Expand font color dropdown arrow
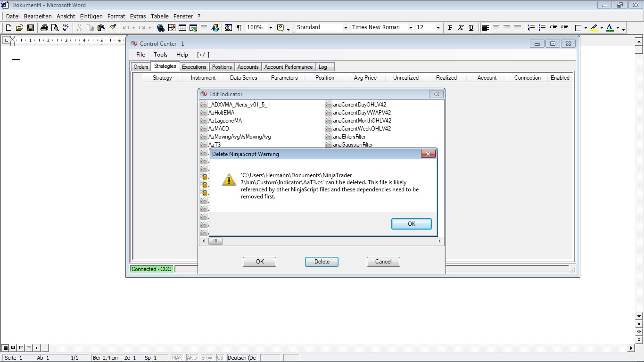The image size is (644, 362). [618, 28]
